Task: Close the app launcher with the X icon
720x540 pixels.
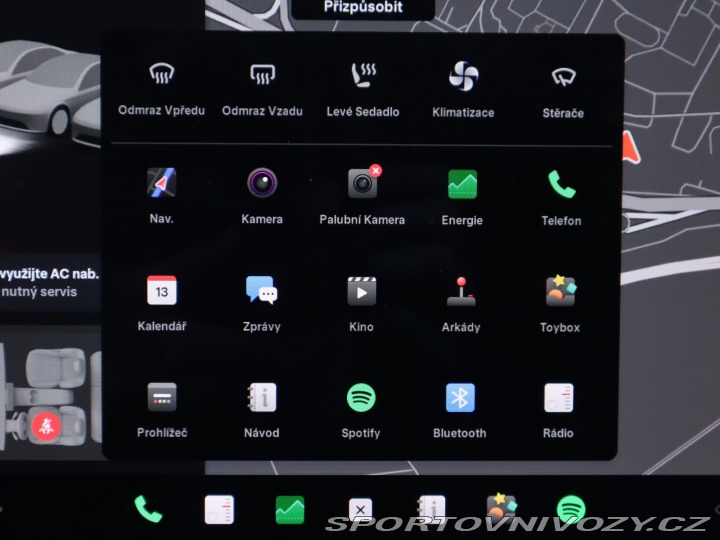Action: point(361,509)
